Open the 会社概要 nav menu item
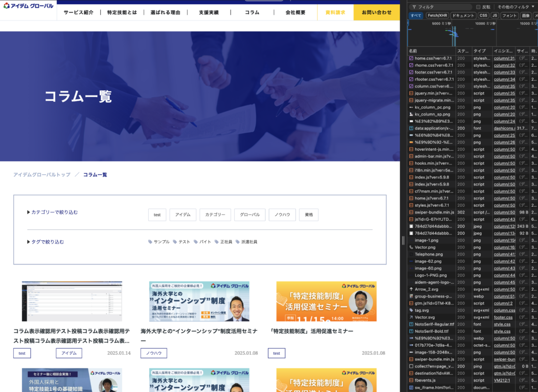Viewport: 538px width, 392px height. [x=295, y=13]
